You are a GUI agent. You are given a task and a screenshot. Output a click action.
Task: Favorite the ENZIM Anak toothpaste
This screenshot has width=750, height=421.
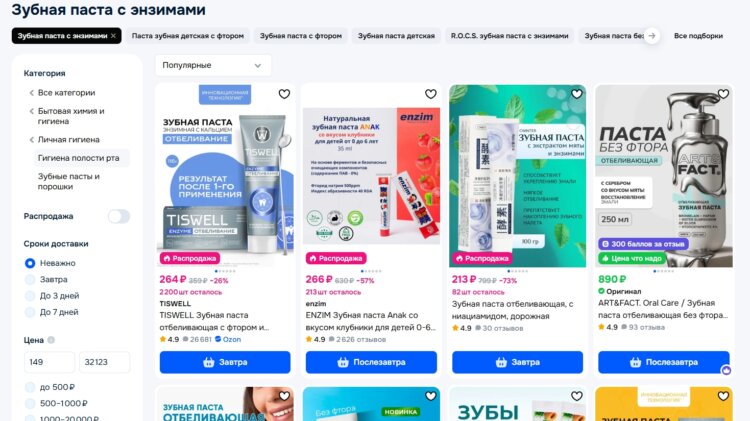[430, 94]
